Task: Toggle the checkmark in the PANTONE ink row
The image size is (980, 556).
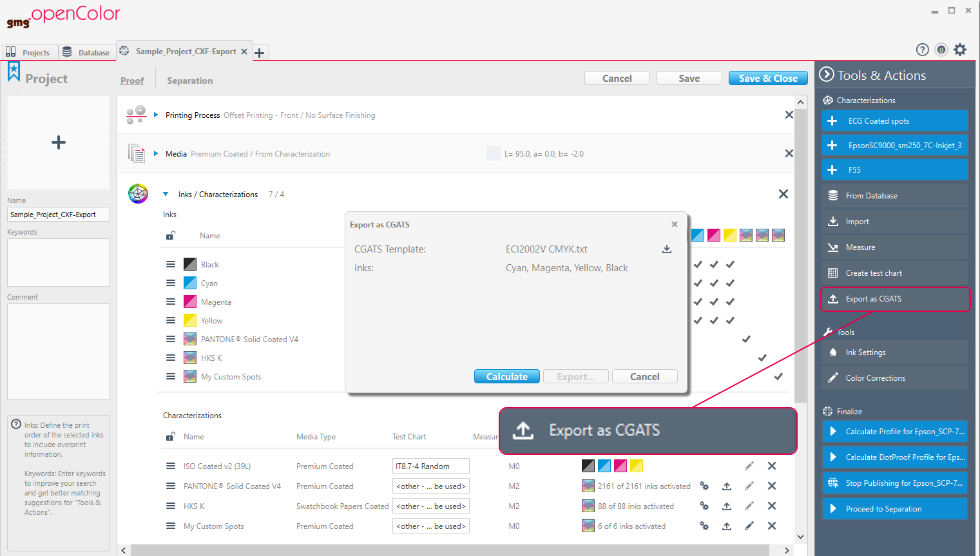Action: 746,339
